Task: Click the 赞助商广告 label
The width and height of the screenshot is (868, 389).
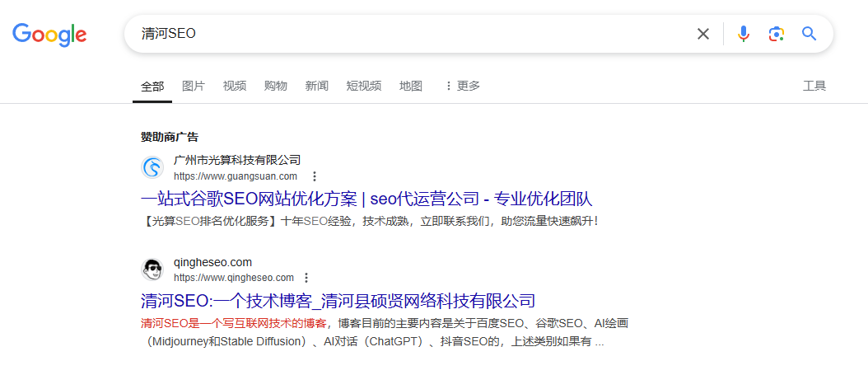Action: point(170,137)
